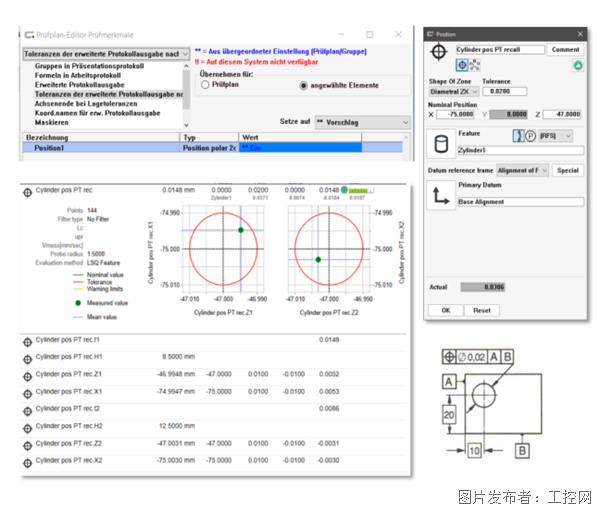
Task: Open the Setze auf Vorschlag dropdown
Action: 361,122
